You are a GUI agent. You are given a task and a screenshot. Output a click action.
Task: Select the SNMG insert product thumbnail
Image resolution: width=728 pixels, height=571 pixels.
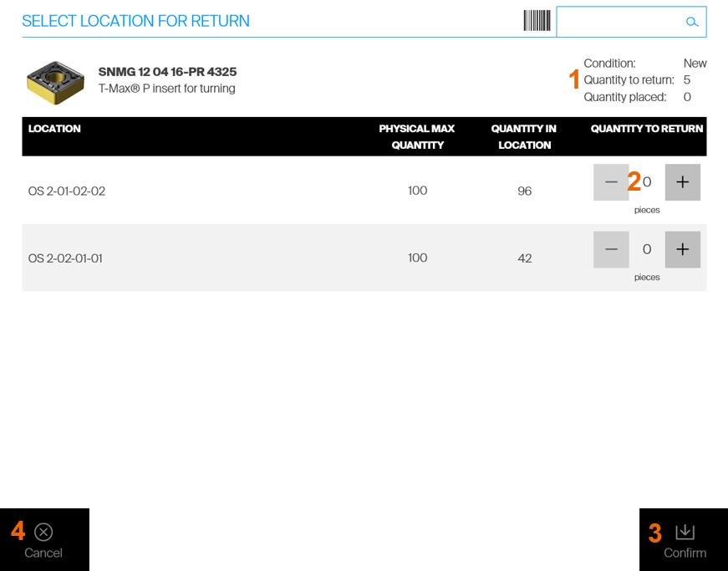pyautogui.click(x=55, y=80)
